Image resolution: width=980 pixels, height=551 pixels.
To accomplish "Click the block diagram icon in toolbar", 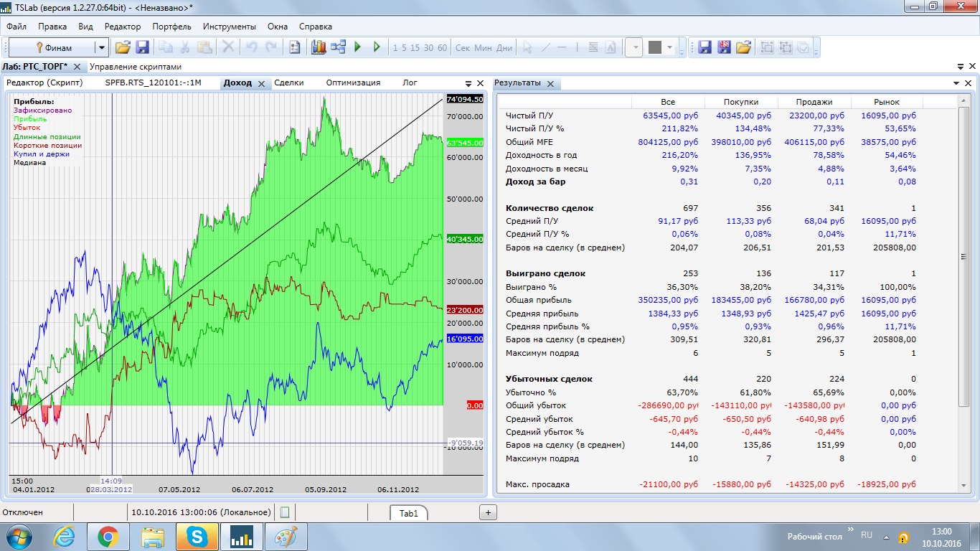I will [x=338, y=47].
